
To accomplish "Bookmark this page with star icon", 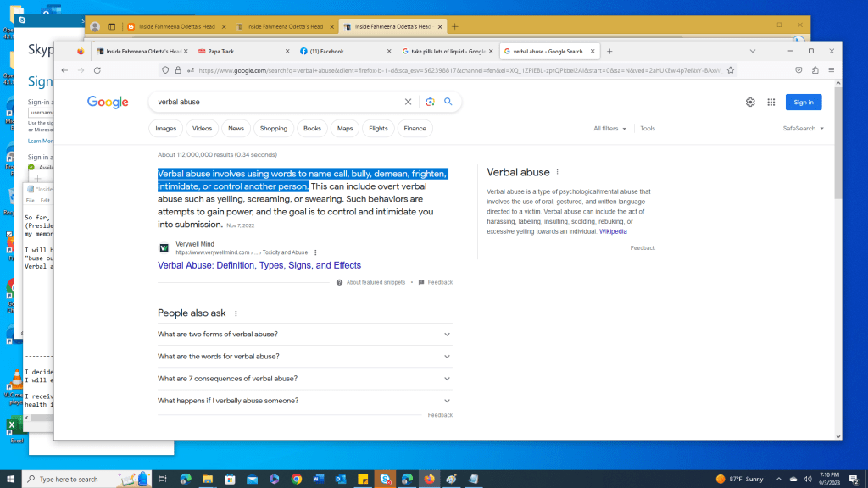I will (731, 70).
